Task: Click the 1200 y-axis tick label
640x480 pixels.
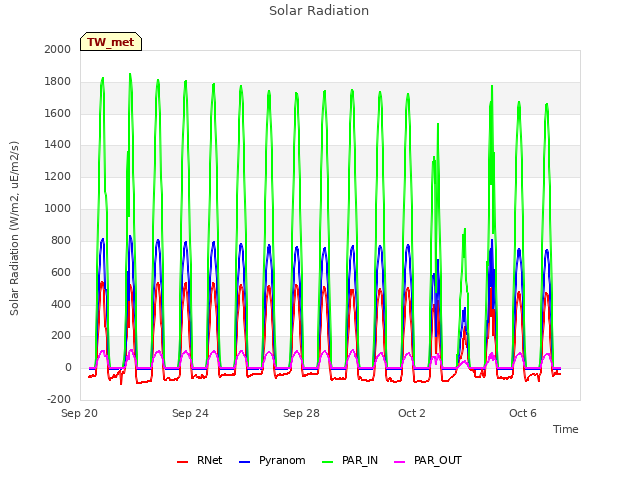Action: click(58, 177)
